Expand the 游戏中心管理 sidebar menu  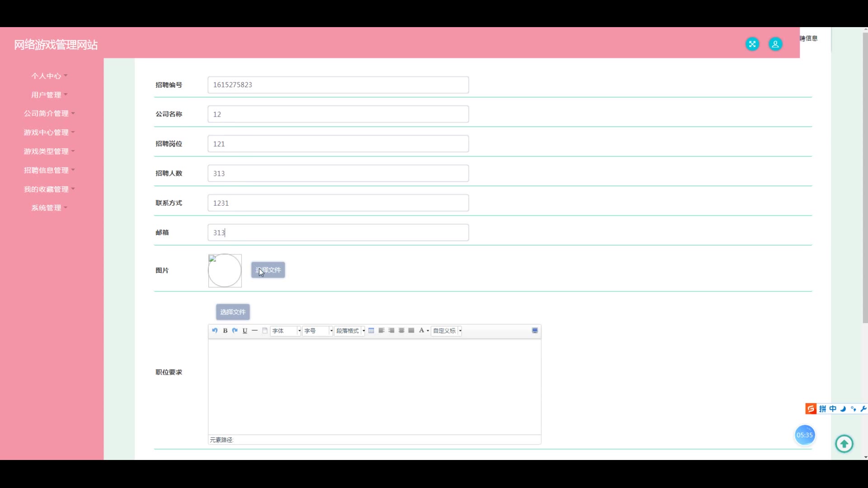[49, 132]
